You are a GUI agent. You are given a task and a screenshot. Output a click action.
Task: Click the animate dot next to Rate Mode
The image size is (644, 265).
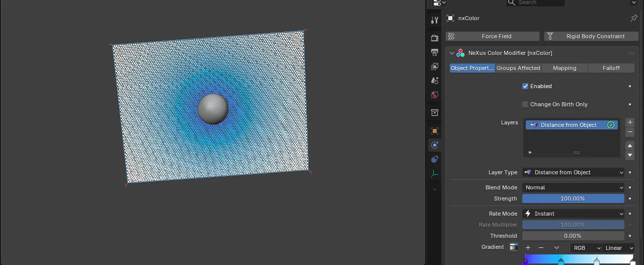pos(630,214)
